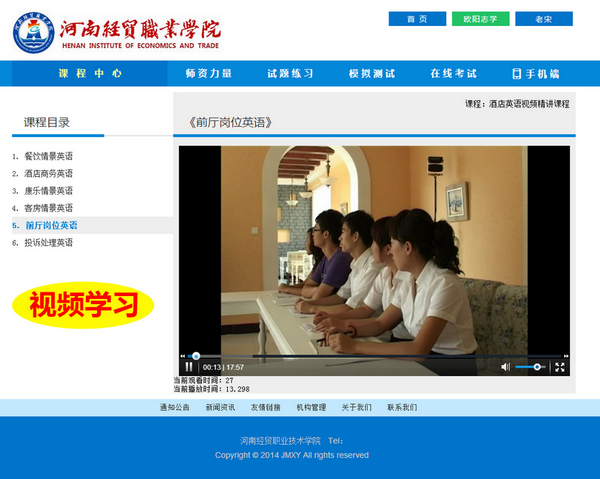Open the 通知公告 footer link
Viewport: 600px width, 479px height.
point(174,408)
